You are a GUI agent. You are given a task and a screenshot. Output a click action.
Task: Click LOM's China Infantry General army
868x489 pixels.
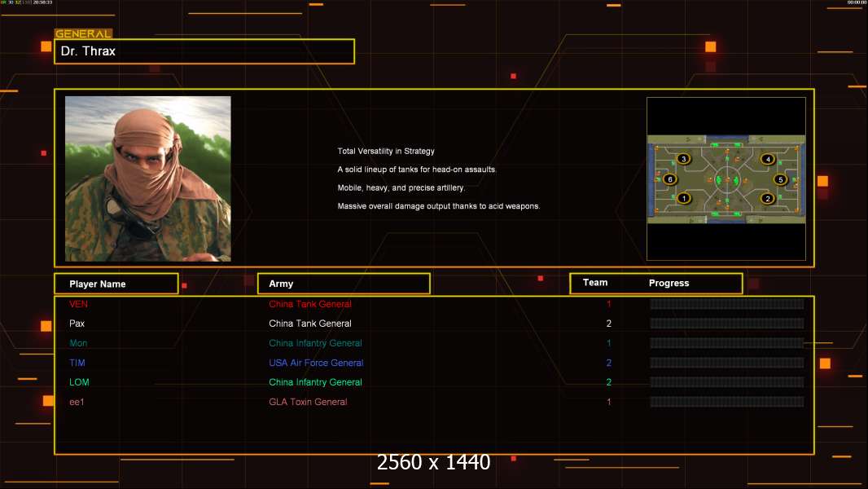click(316, 382)
